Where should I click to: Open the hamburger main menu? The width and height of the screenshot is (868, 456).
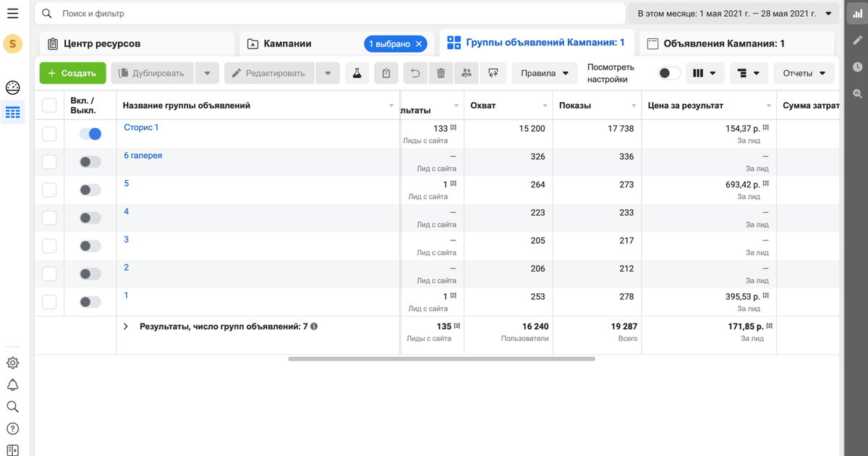click(12, 14)
